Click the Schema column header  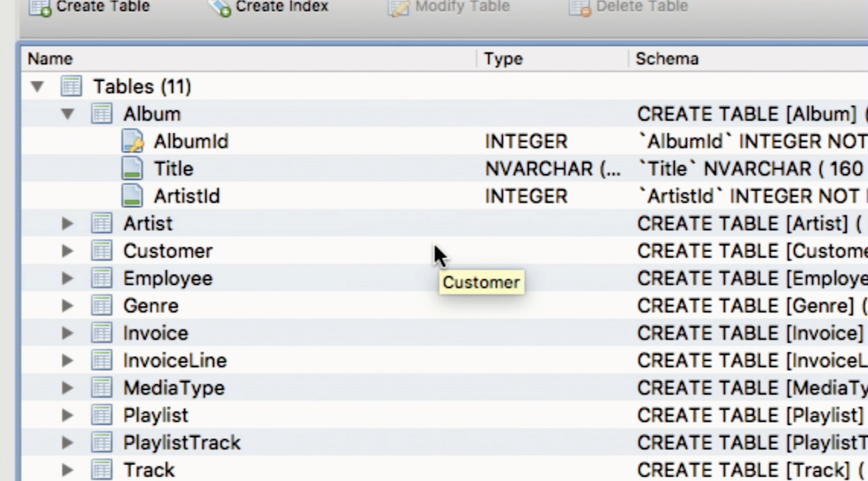[667, 59]
